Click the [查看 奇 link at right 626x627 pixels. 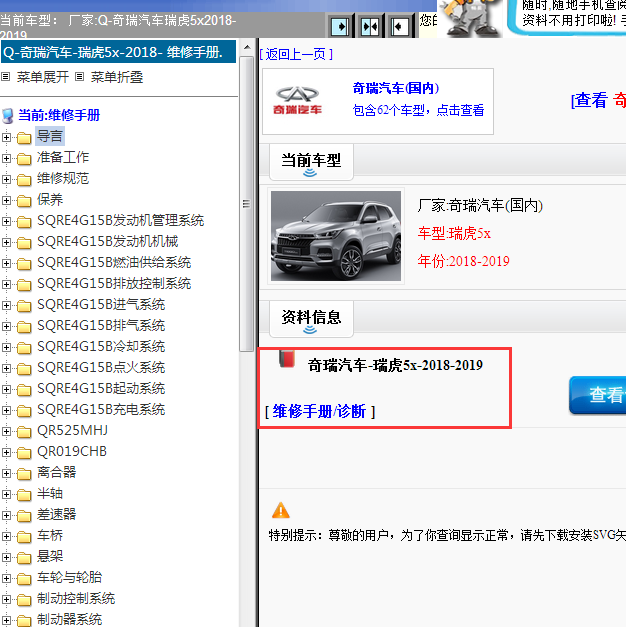[x=598, y=100]
